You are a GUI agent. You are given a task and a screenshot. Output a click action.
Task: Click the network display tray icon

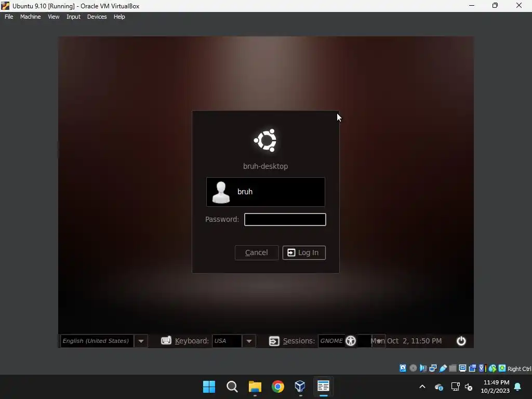(455, 387)
